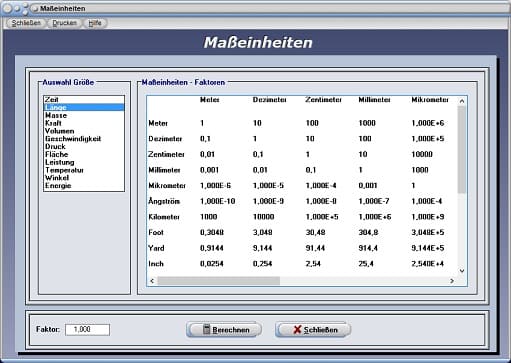This screenshot has width=511, height=363.
Task: Open the Drucken menu item
Action: [x=64, y=23]
